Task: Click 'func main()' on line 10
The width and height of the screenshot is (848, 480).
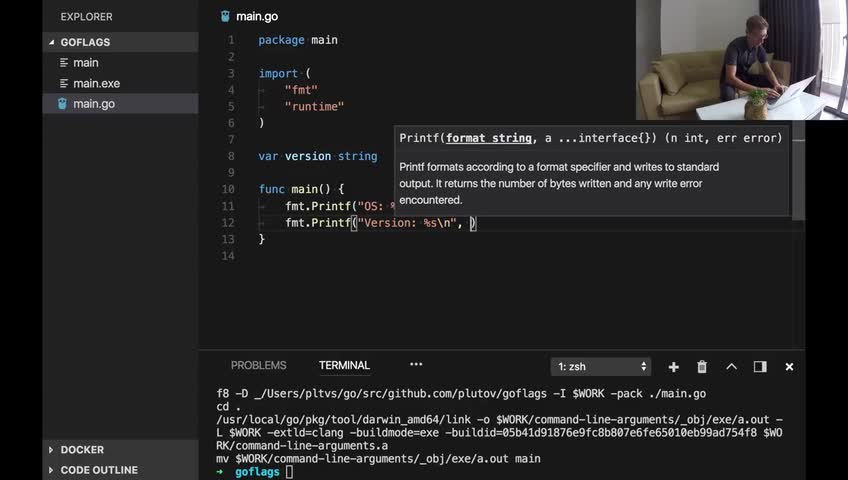Action: point(294,189)
